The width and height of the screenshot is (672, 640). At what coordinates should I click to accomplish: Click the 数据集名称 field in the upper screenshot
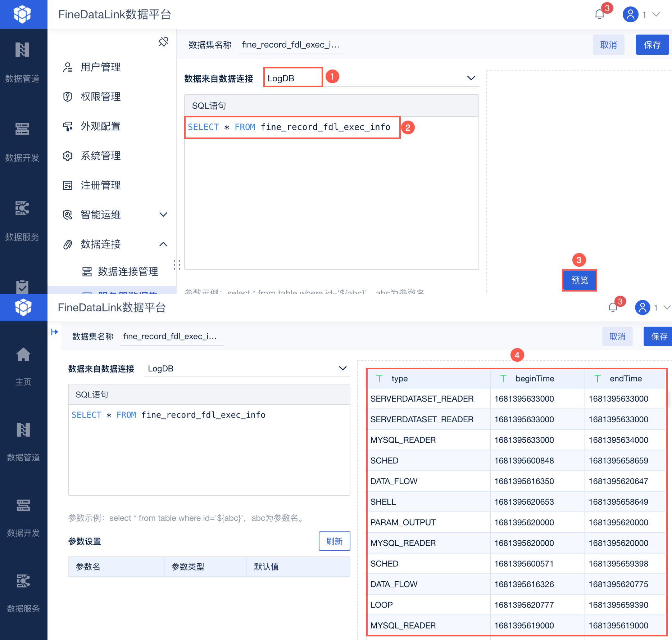pyautogui.click(x=292, y=45)
